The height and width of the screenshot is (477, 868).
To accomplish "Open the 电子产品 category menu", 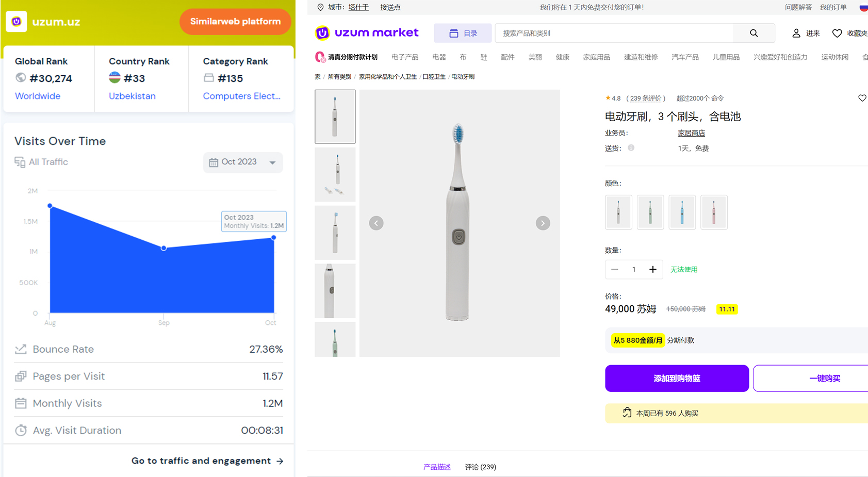I will coord(405,57).
